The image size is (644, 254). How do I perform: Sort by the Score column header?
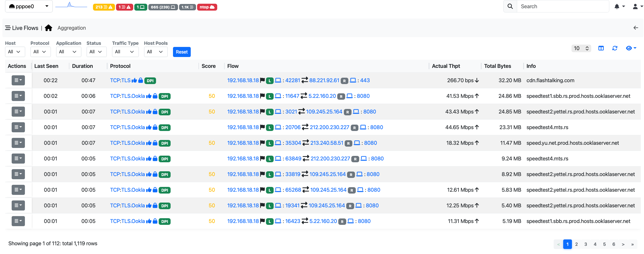208,66
